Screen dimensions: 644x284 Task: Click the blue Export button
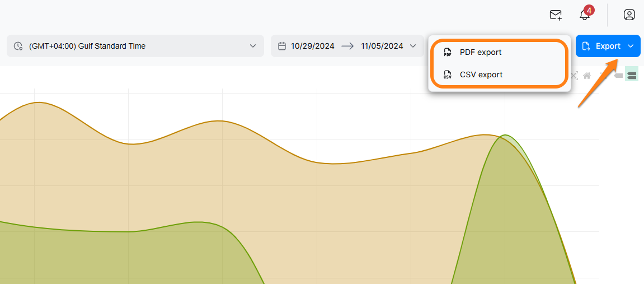602,46
